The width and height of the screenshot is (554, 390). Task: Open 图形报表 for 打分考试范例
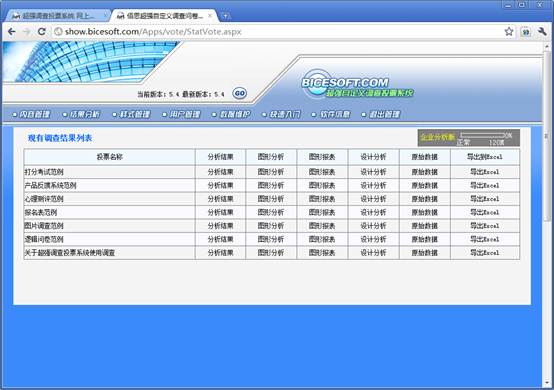point(322,172)
